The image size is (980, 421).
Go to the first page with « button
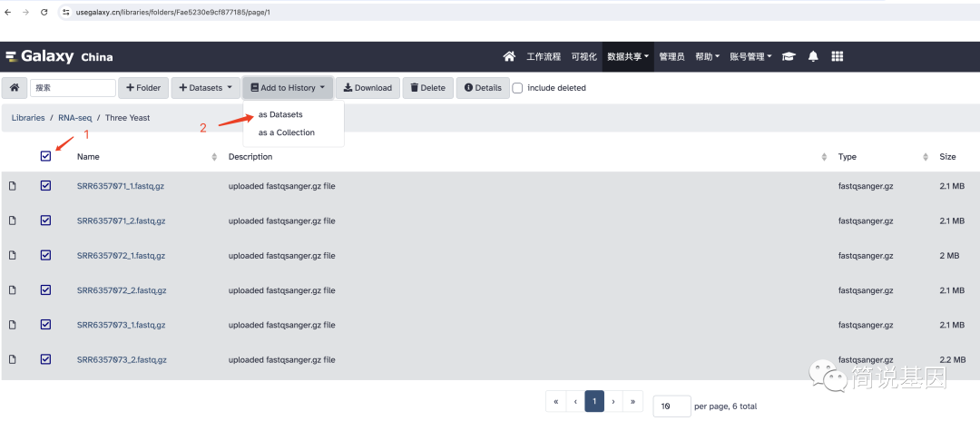(x=555, y=402)
